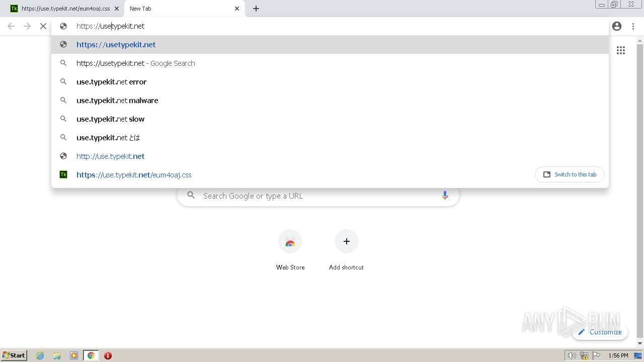Click the magnifier icon beside 'use.typekit.net error'
Screen dimensions: 644x362
point(63,82)
